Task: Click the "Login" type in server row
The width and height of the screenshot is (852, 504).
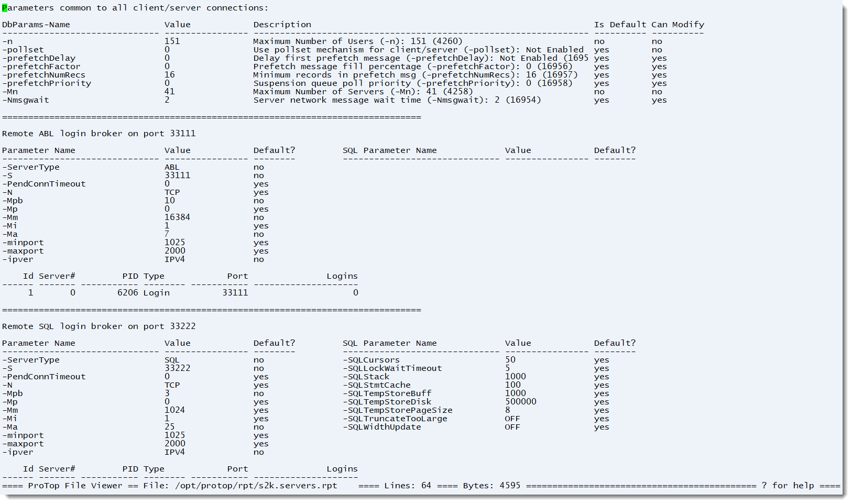Action: tap(157, 293)
